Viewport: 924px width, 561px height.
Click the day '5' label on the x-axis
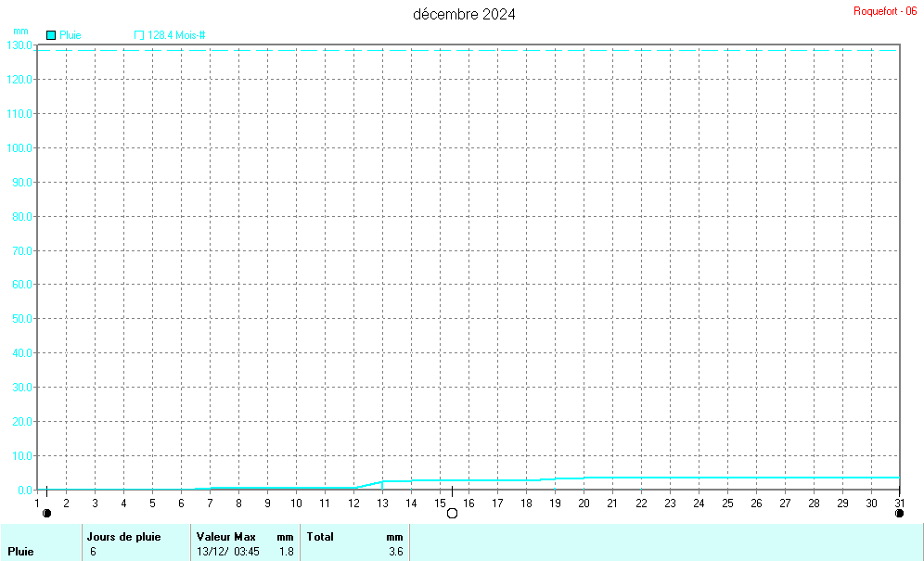coord(152,504)
